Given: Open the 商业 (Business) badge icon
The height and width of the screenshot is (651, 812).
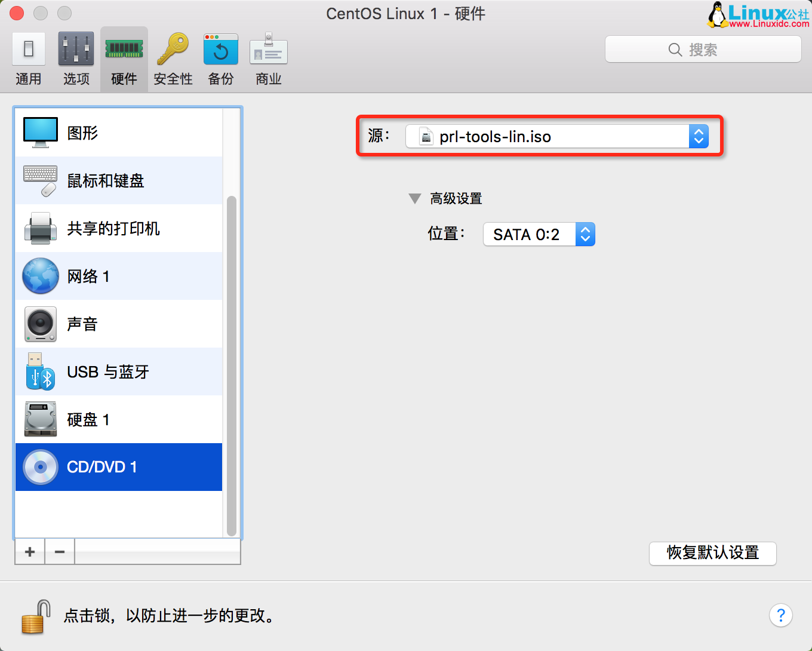Looking at the screenshot, I should click(269, 48).
